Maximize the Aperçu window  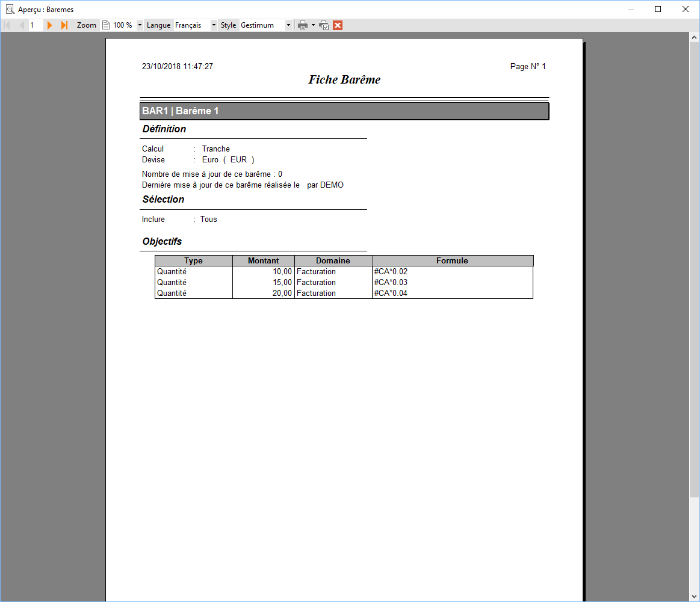658,9
